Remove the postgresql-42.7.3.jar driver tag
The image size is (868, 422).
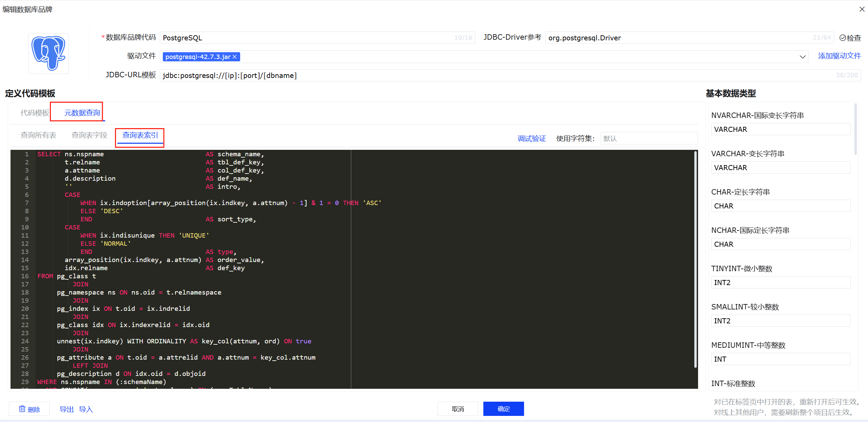235,57
